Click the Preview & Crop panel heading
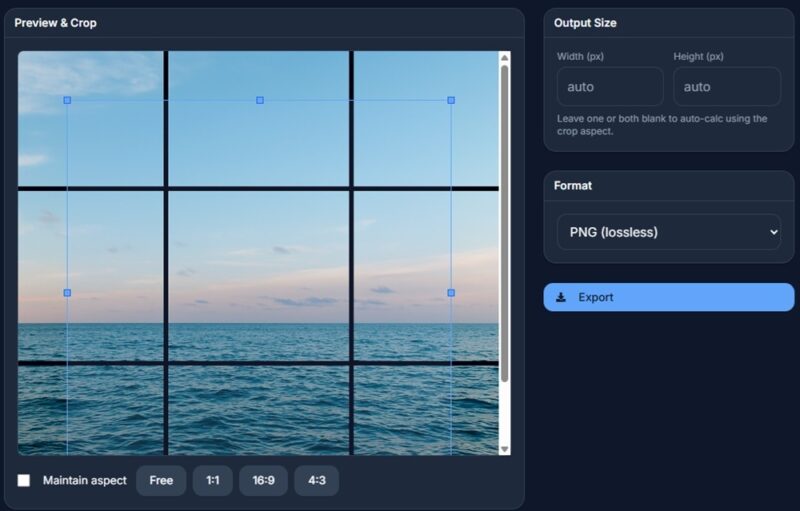Image resolution: width=800 pixels, height=511 pixels. coord(56,23)
